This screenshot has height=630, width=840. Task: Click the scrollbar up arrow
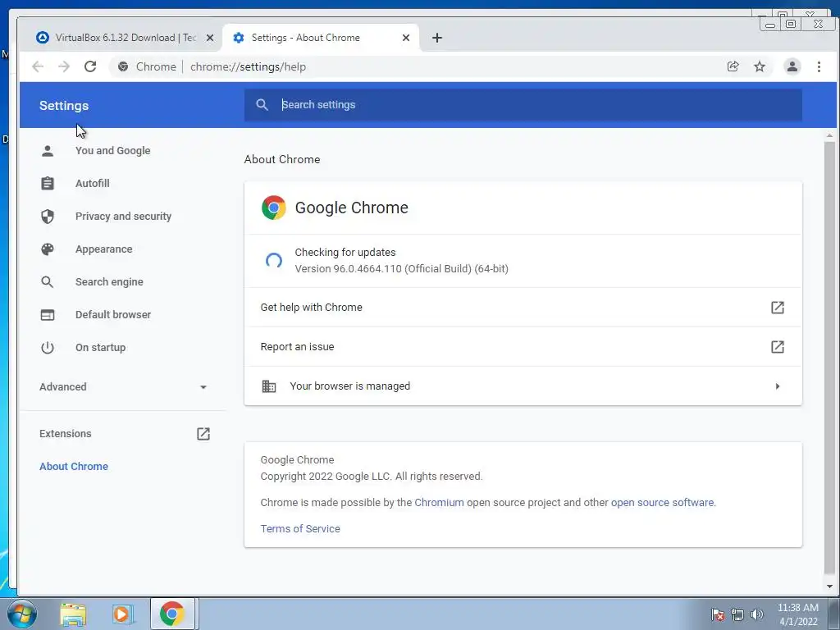click(x=829, y=135)
